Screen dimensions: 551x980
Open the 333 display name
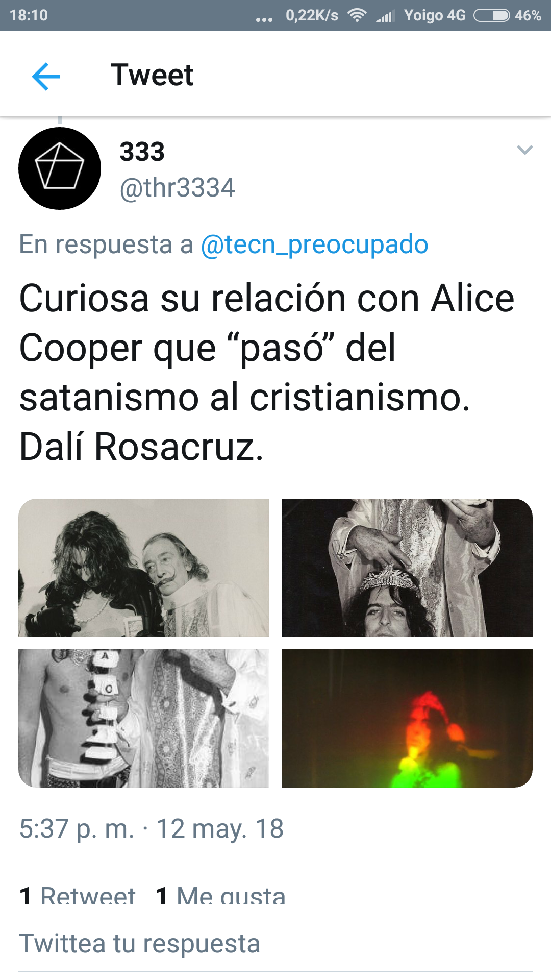(x=142, y=152)
